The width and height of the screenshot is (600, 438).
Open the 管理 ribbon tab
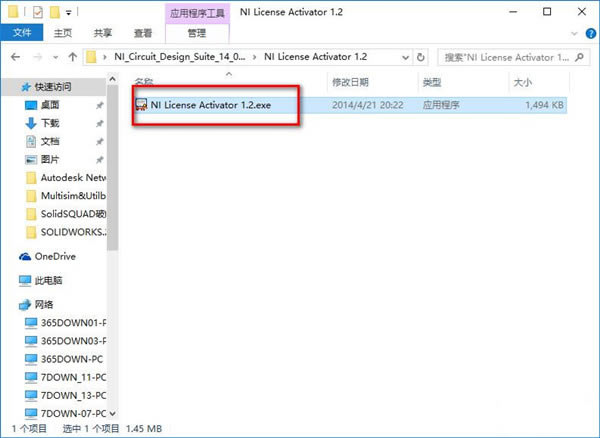pyautogui.click(x=197, y=33)
